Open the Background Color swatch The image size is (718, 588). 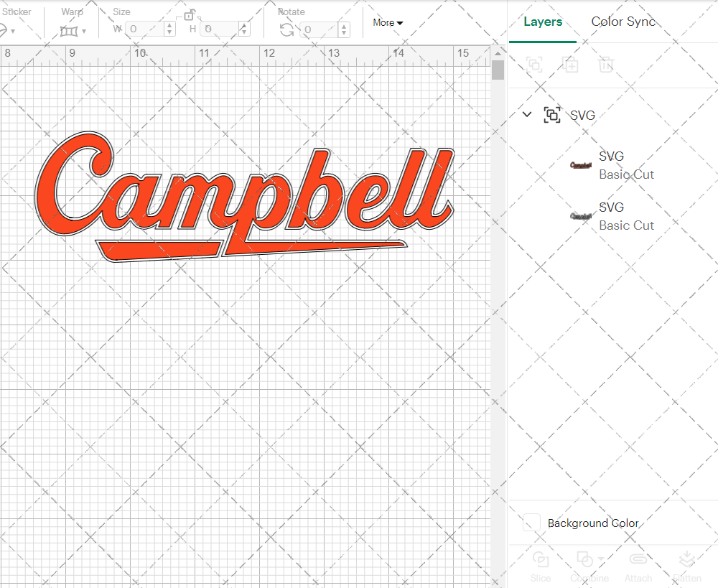pos(531,523)
